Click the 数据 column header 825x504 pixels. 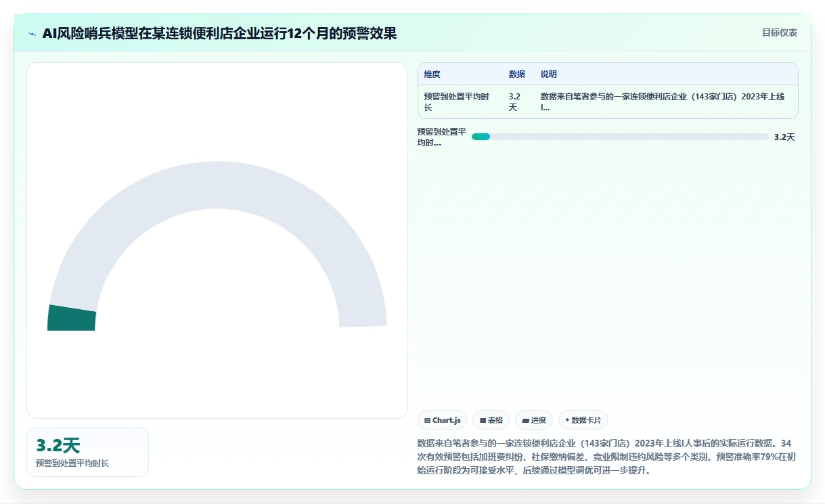[517, 74]
